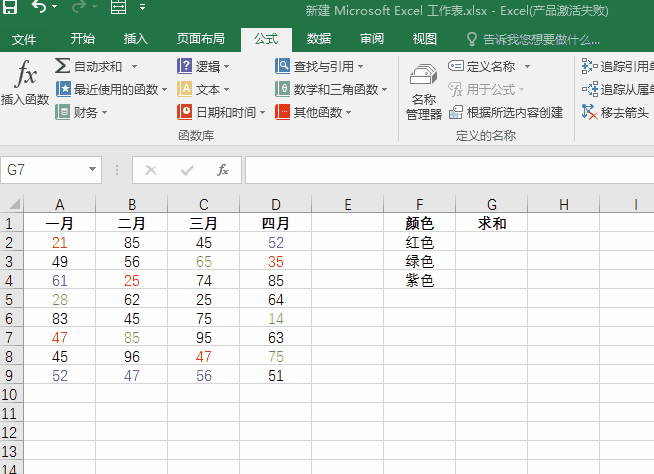Open the Logical (逻辑) functions list
Viewport: 654px width, 474px height.
[204, 66]
